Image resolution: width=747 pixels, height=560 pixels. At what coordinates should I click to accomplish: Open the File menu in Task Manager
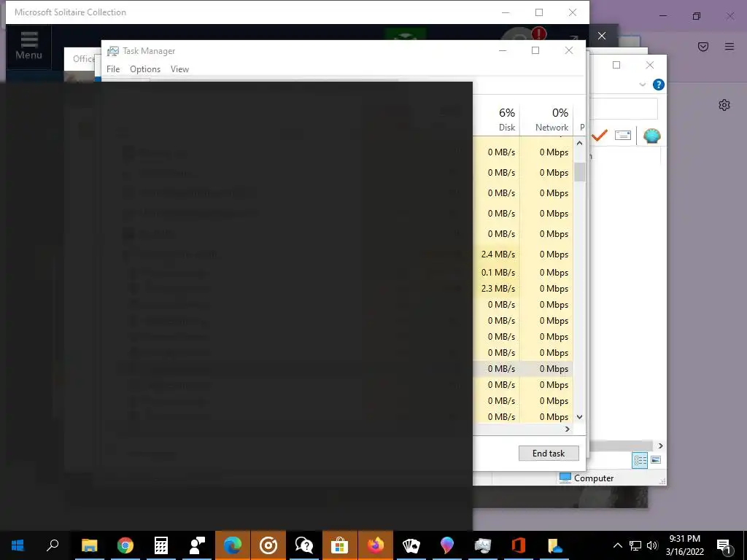coord(113,69)
